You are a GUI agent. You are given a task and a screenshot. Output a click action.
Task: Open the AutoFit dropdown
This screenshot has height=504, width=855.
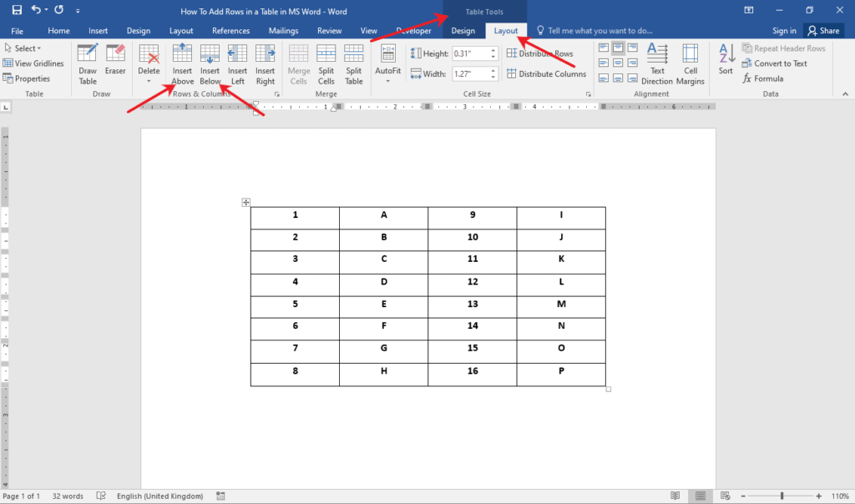[387, 63]
